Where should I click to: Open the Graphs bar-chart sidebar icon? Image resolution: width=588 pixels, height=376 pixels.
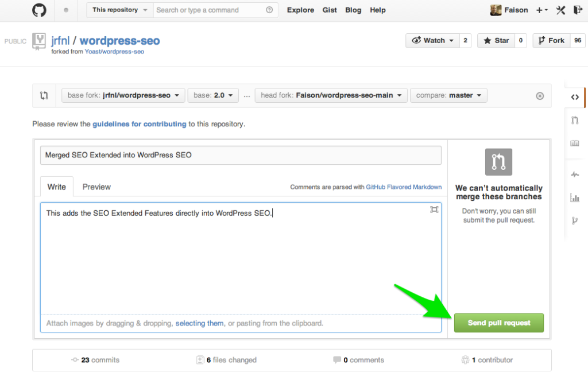pyautogui.click(x=575, y=197)
